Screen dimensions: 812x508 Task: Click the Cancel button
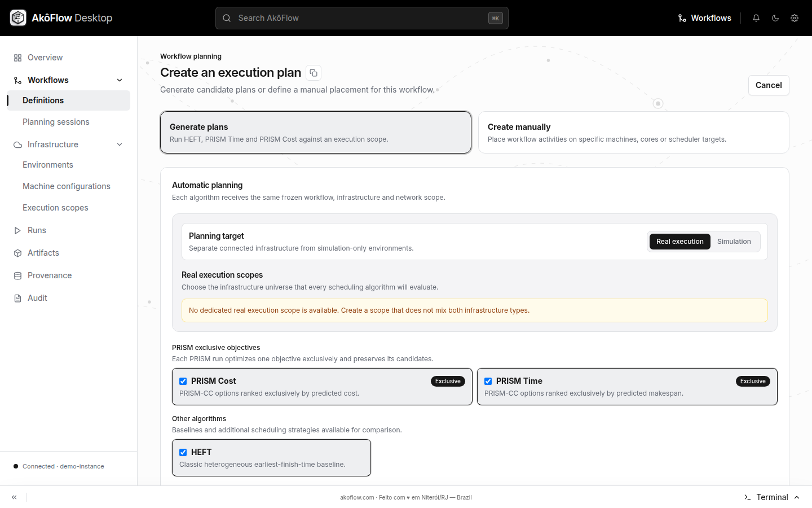point(769,85)
